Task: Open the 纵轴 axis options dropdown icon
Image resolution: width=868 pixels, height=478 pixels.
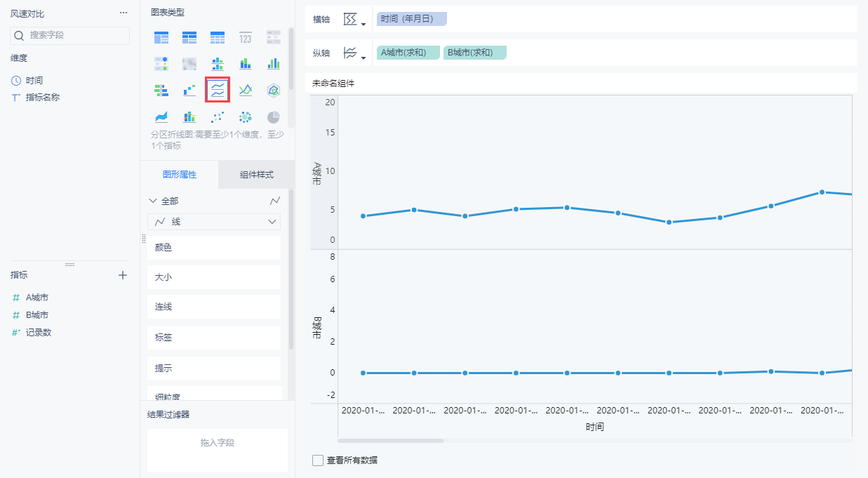Action: pyautogui.click(x=354, y=53)
